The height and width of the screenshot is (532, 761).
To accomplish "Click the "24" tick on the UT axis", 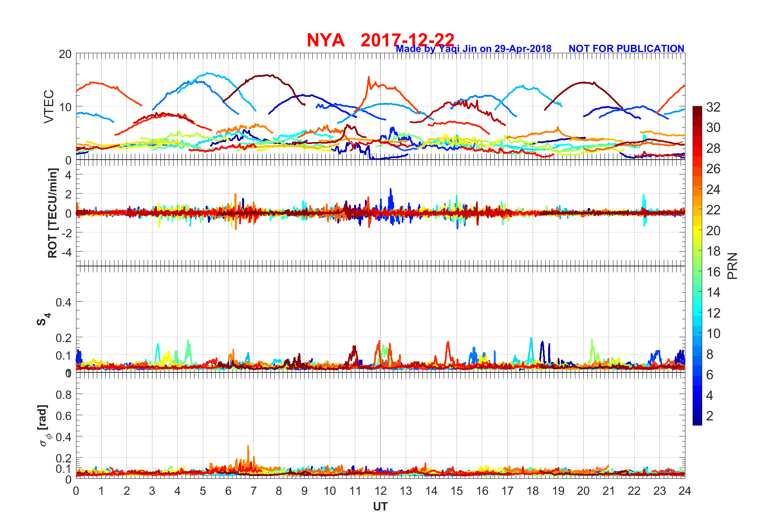I will [x=685, y=491].
